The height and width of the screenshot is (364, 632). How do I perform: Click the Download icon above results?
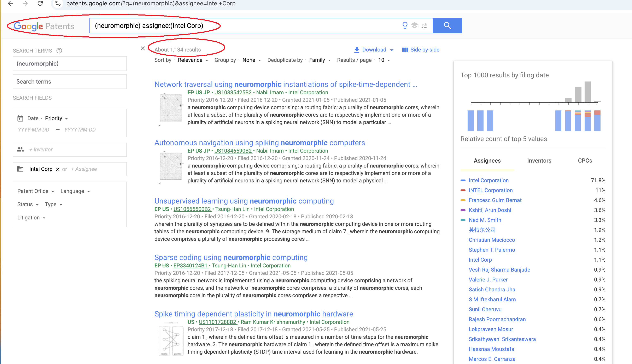coord(356,49)
